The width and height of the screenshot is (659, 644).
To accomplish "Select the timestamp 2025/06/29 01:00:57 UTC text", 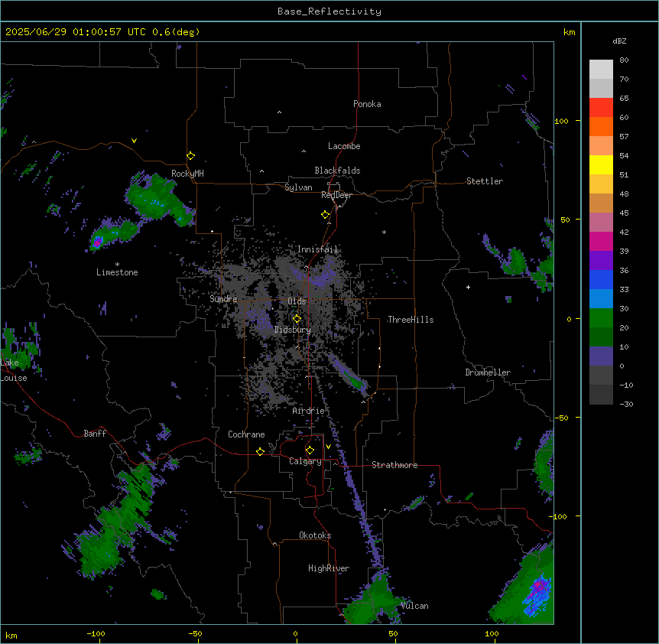I will pos(75,32).
